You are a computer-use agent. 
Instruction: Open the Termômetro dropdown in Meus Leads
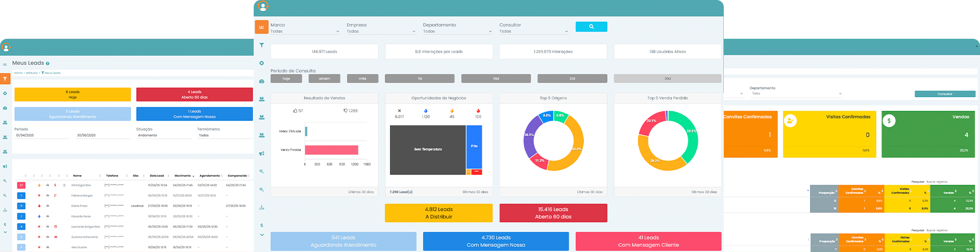(x=225, y=135)
